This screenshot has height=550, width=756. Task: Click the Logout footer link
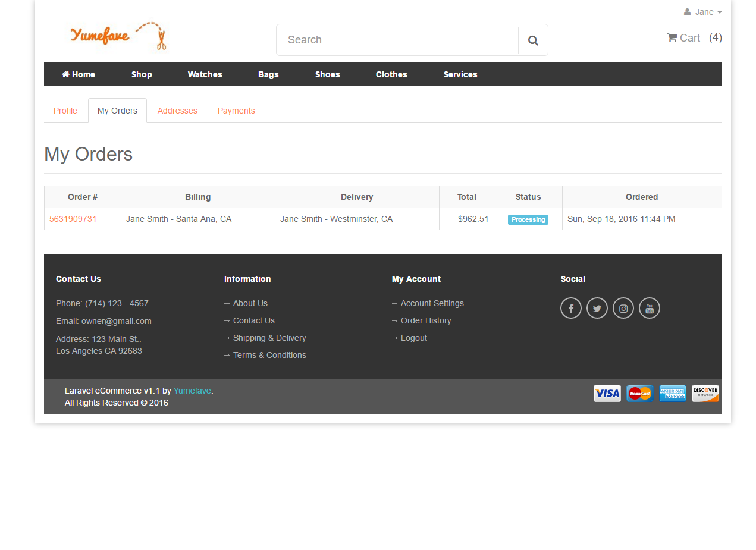coord(414,338)
